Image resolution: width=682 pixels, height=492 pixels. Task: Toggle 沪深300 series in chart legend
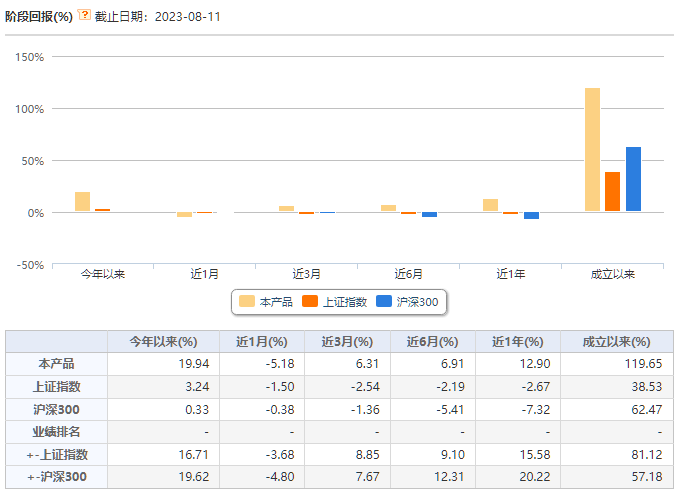[x=407, y=302]
